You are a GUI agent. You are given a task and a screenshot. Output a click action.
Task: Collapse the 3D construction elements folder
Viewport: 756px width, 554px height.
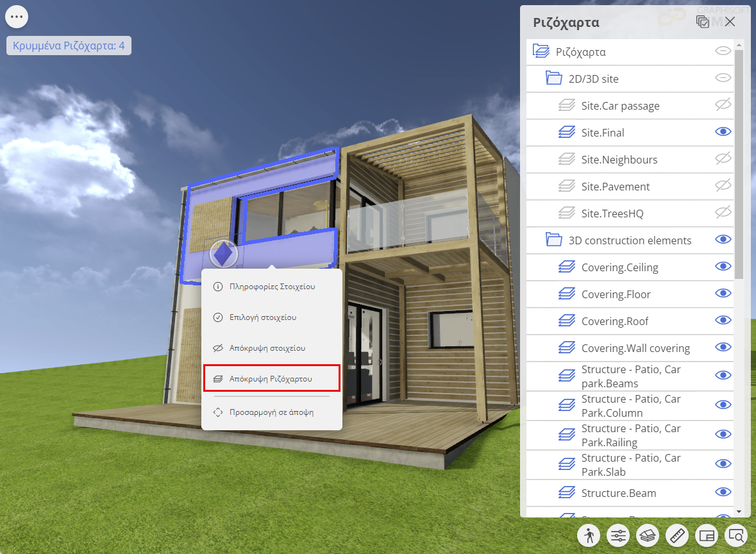pos(553,239)
